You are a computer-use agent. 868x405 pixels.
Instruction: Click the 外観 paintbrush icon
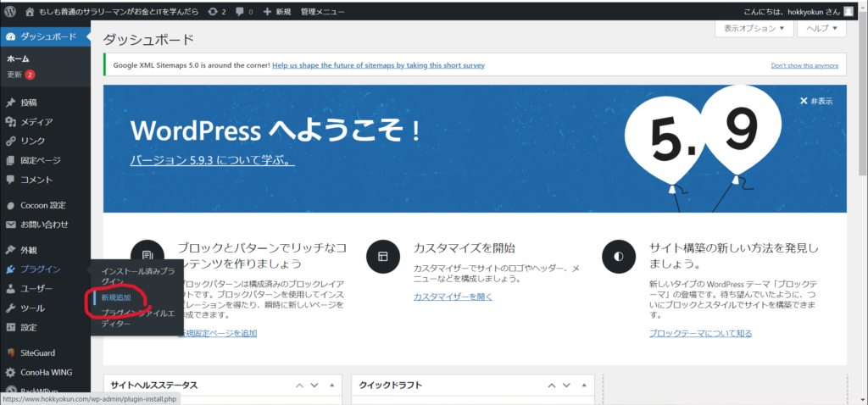point(10,250)
